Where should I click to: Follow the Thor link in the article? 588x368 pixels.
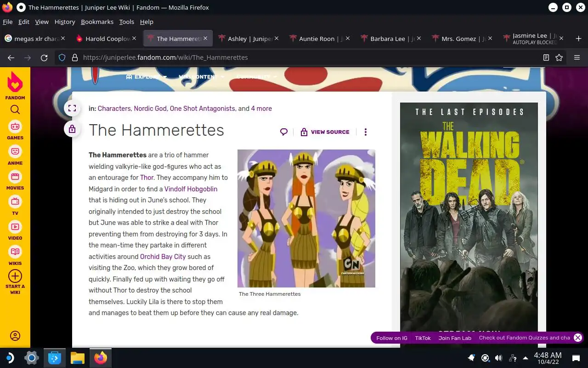pos(147,178)
